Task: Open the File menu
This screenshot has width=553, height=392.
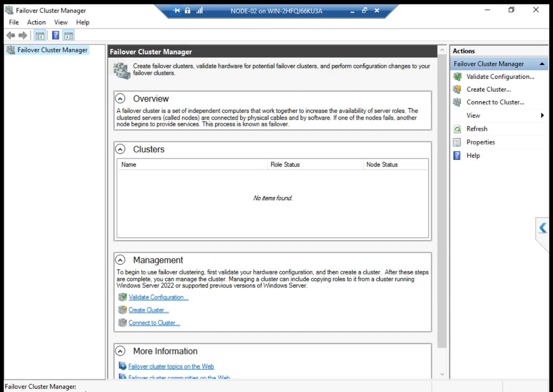Action: coord(14,22)
